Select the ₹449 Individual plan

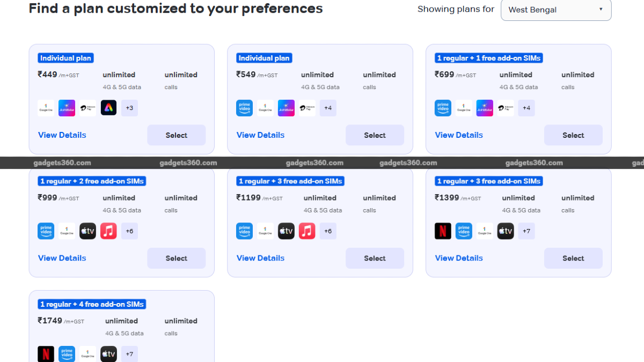coord(176,135)
